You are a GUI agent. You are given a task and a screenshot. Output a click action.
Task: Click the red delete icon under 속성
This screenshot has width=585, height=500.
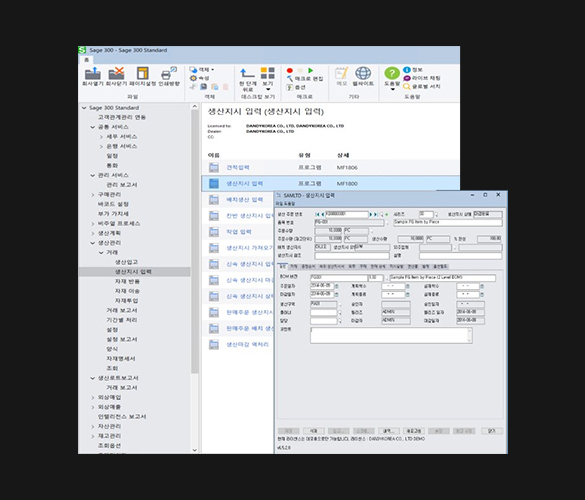click(x=225, y=87)
